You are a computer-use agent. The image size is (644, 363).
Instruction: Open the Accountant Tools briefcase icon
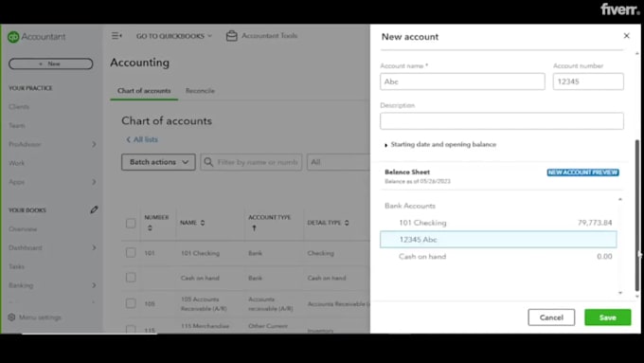[232, 36]
